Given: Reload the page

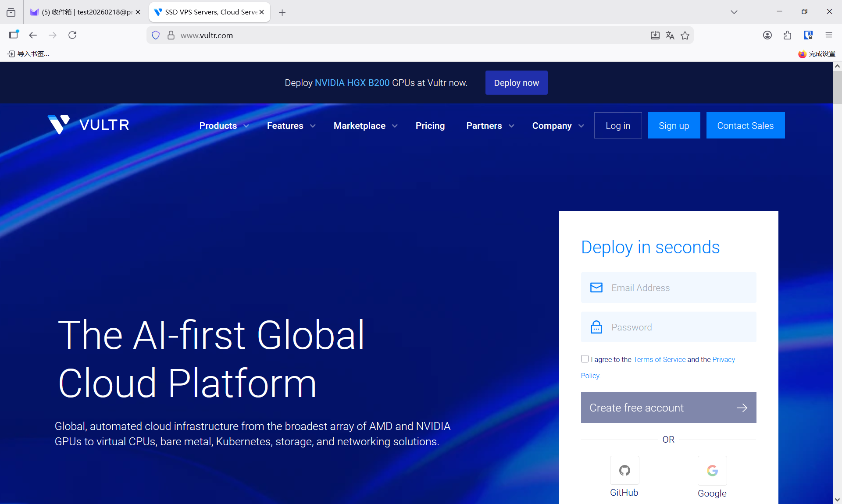Looking at the screenshot, I should tap(72, 35).
